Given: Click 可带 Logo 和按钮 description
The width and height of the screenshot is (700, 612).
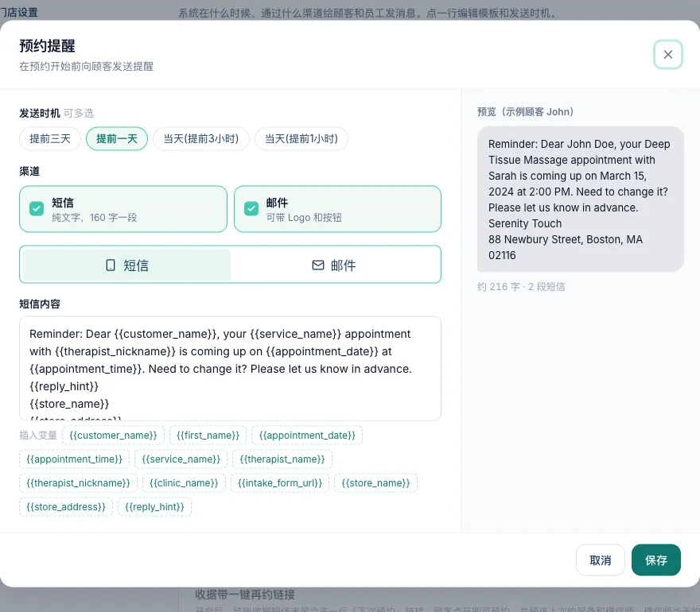Looking at the screenshot, I should point(304,218).
